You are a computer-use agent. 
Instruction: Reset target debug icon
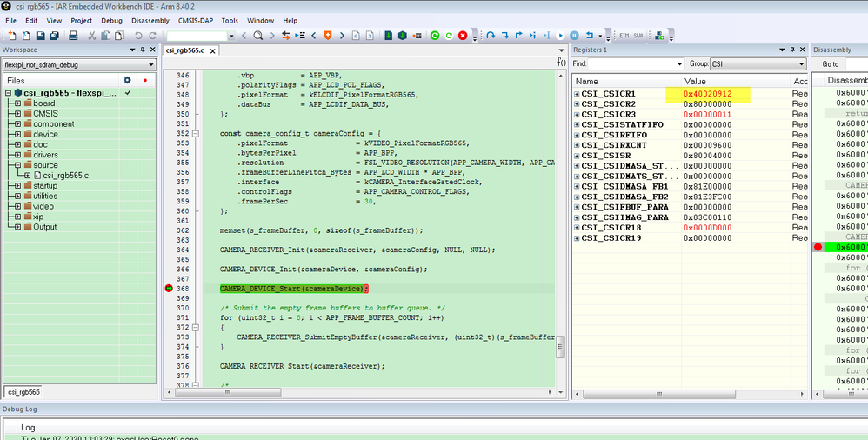tap(590, 36)
